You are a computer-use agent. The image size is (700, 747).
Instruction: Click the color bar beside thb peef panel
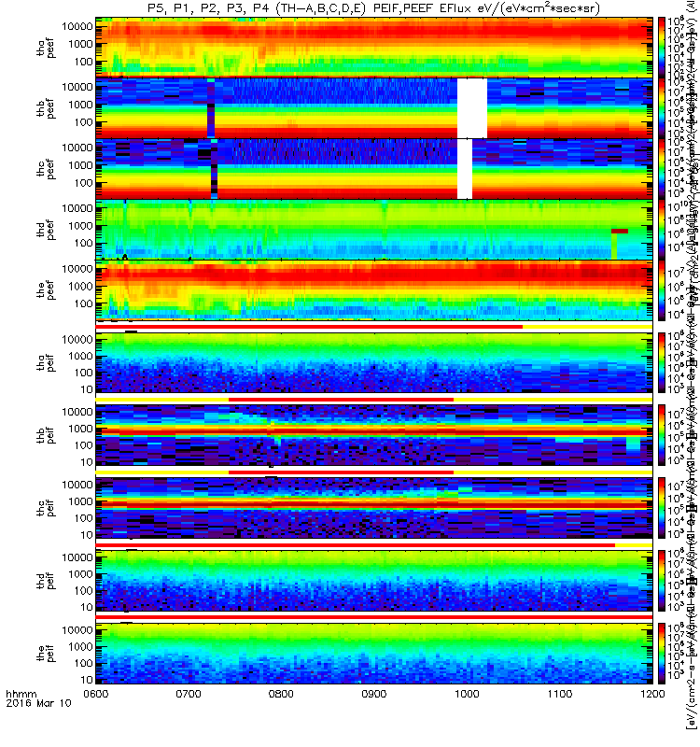tap(662, 107)
